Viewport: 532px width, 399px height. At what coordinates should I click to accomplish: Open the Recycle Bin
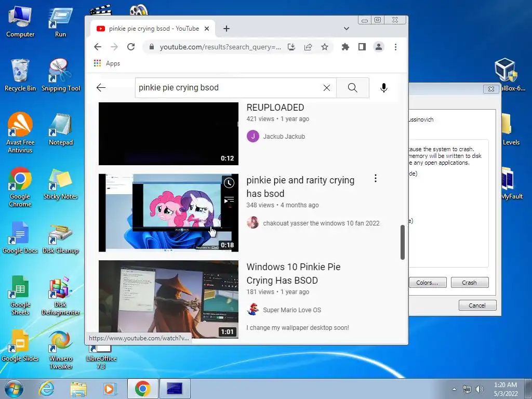(20, 75)
